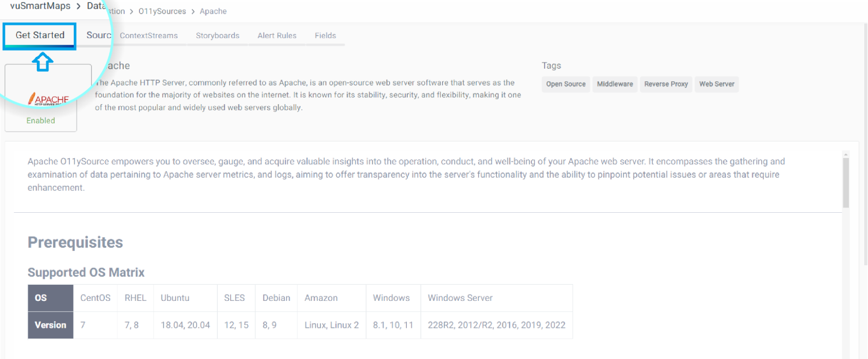Click the chevron before Apache breadcrumb
868x359 pixels.
(193, 12)
